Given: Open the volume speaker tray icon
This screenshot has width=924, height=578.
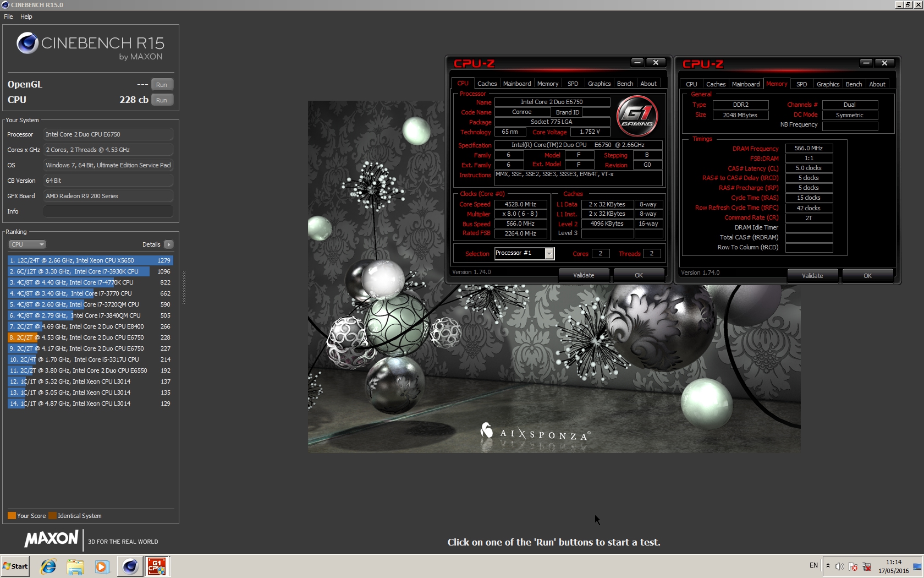Looking at the screenshot, I should [x=839, y=566].
